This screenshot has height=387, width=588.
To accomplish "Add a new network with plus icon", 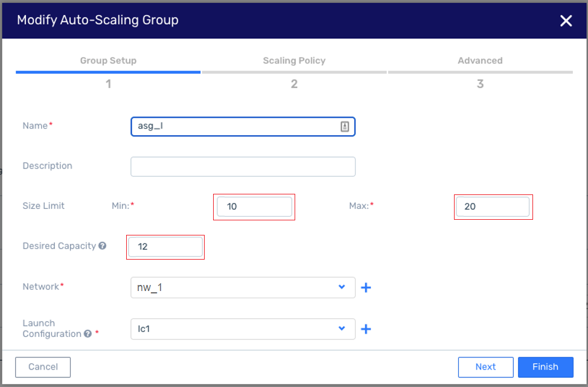I will click(x=366, y=287).
